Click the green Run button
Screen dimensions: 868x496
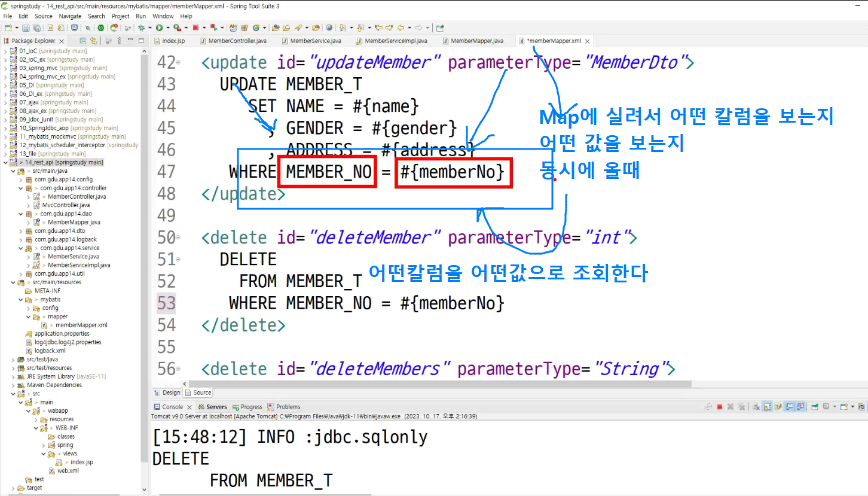(159, 28)
